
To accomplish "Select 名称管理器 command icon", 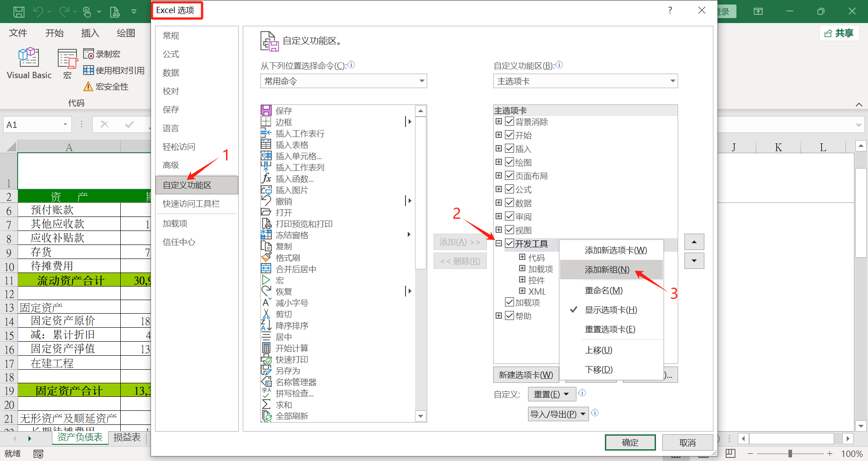I will (266, 381).
